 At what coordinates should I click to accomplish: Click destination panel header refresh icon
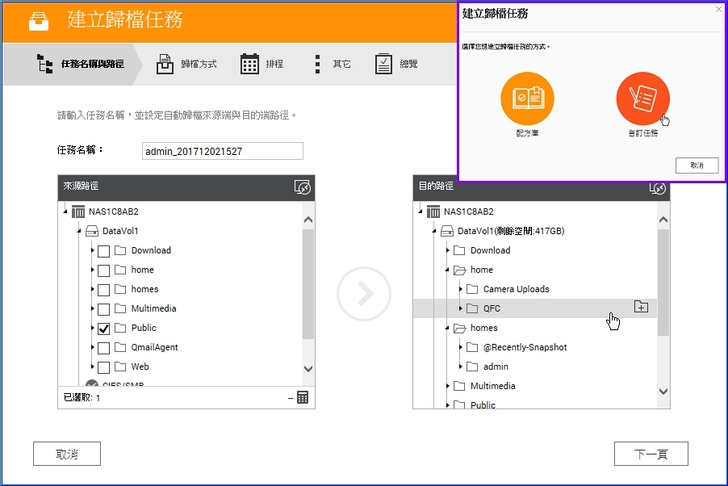[657, 187]
